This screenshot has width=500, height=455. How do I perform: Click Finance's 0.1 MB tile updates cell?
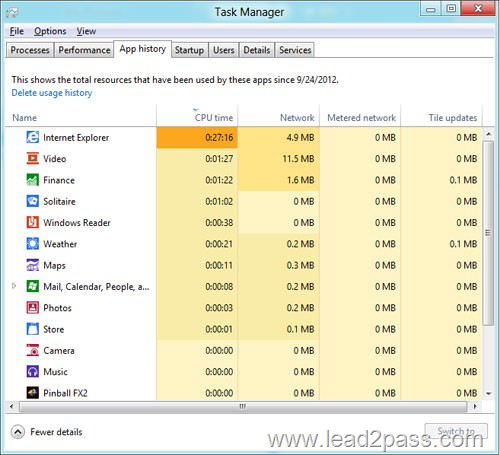coord(441,180)
